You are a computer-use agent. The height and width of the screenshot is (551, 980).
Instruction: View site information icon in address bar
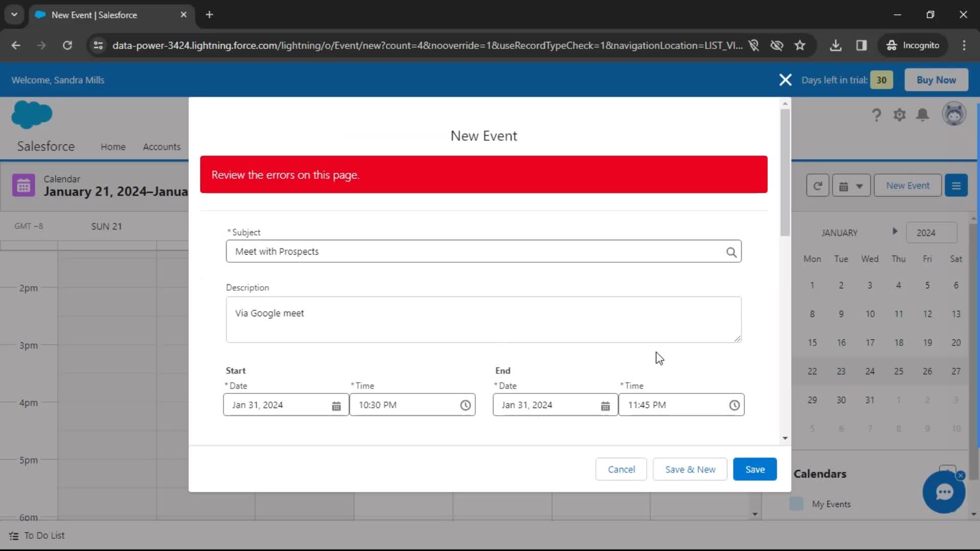(x=98, y=45)
